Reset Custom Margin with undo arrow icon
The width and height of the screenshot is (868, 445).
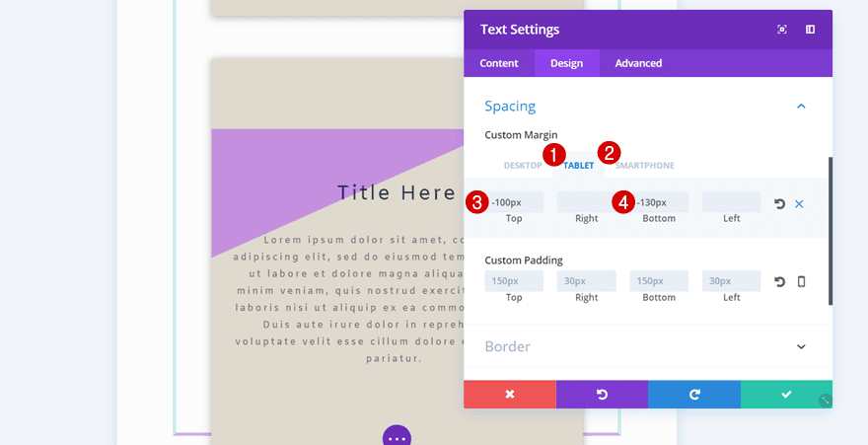[x=779, y=203]
